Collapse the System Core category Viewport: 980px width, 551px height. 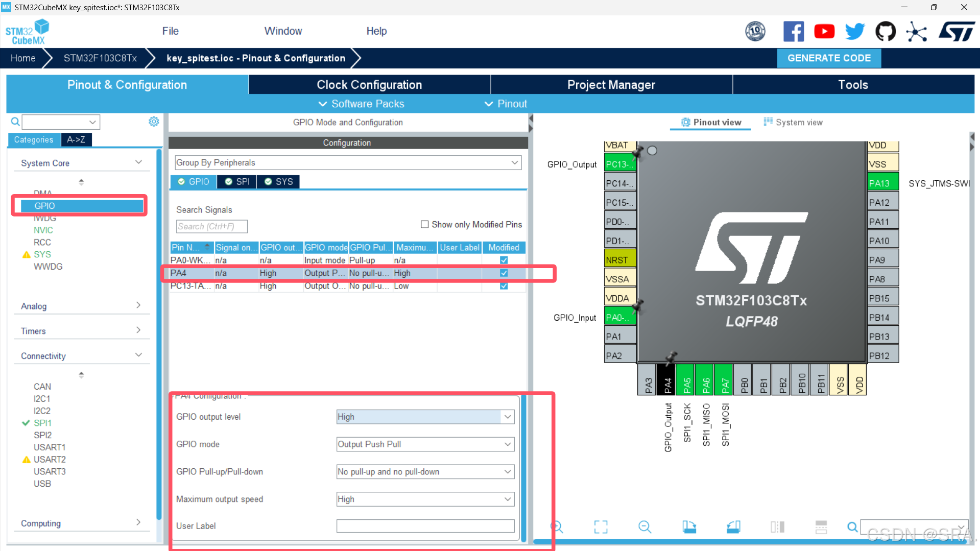[138, 162]
